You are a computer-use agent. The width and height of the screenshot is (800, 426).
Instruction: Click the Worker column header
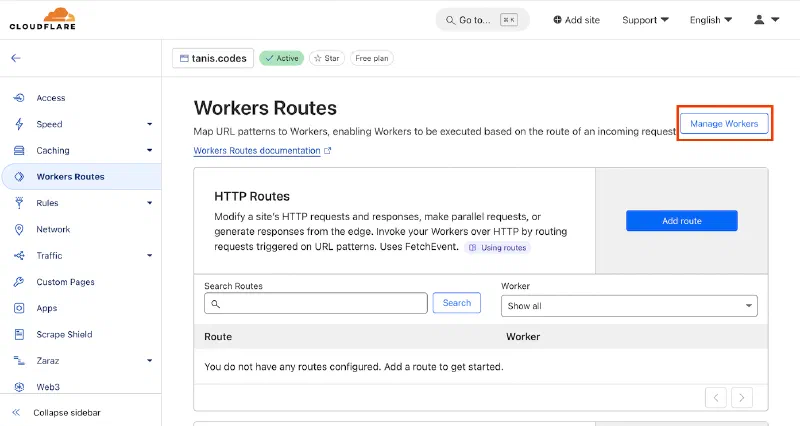(x=523, y=337)
